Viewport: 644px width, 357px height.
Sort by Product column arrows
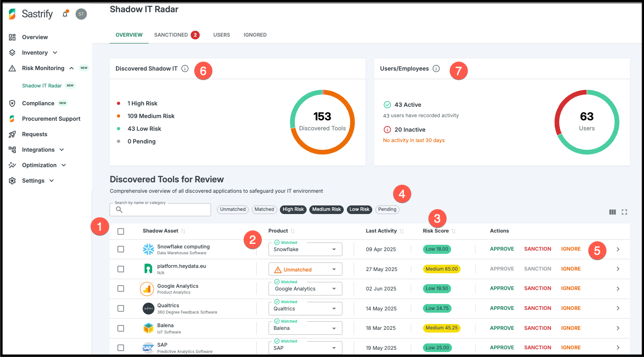point(293,231)
